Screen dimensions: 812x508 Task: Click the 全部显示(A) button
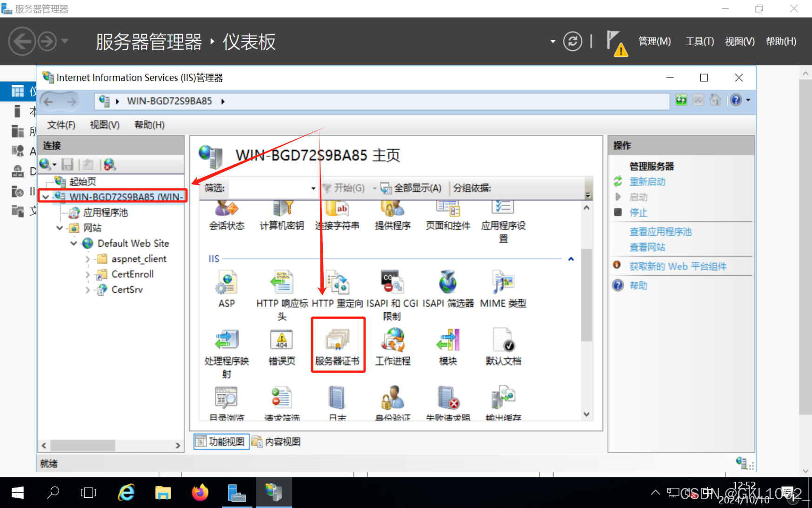(x=411, y=188)
